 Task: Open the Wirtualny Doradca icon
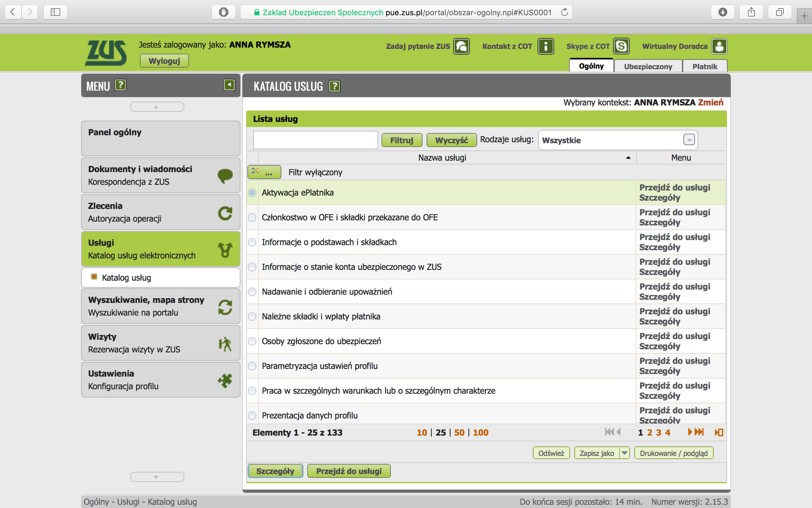click(x=719, y=46)
